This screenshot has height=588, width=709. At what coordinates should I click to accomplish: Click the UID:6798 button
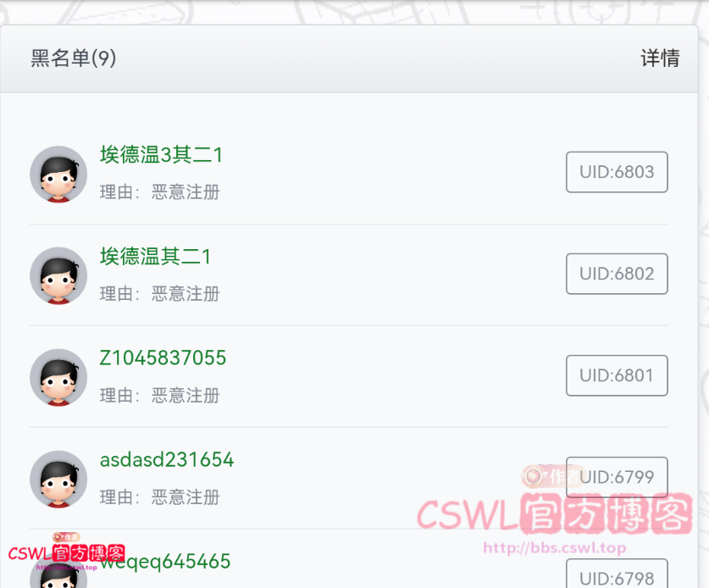617,574
